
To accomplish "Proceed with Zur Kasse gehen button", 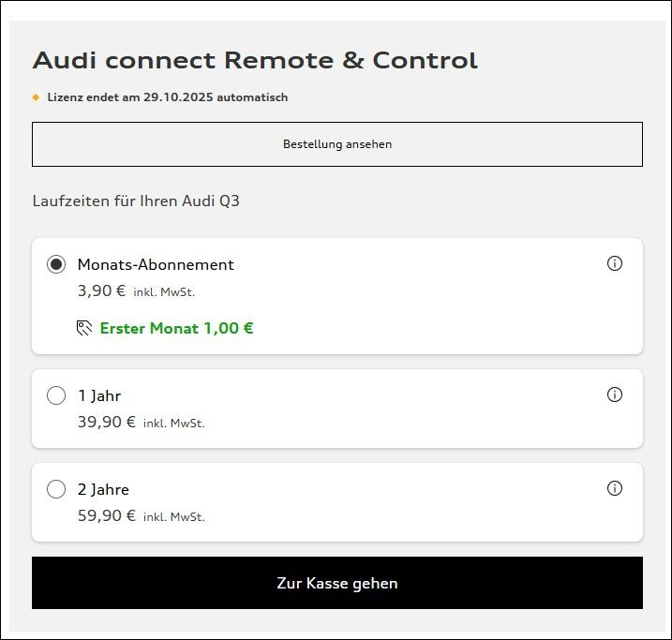I will [x=337, y=583].
